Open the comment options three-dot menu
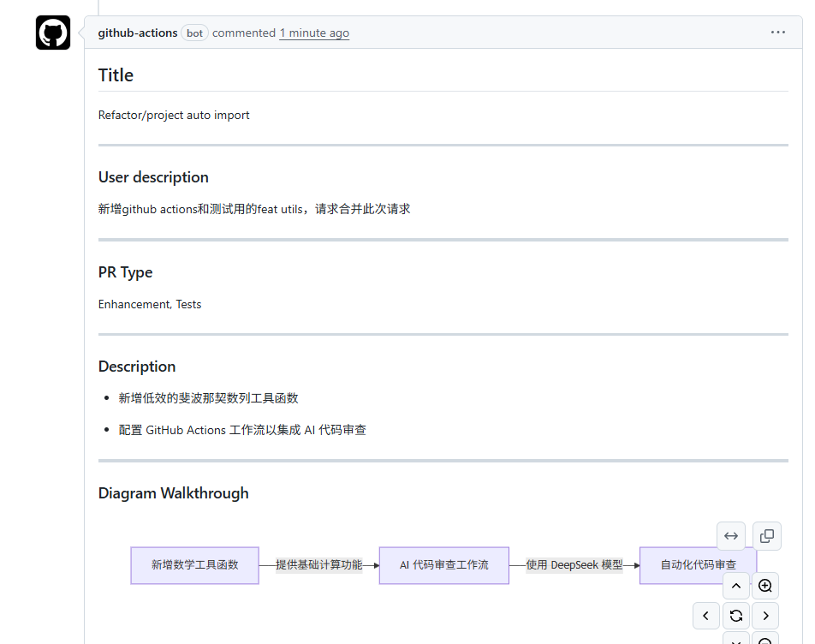This screenshot has height=644, width=815. (777, 33)
